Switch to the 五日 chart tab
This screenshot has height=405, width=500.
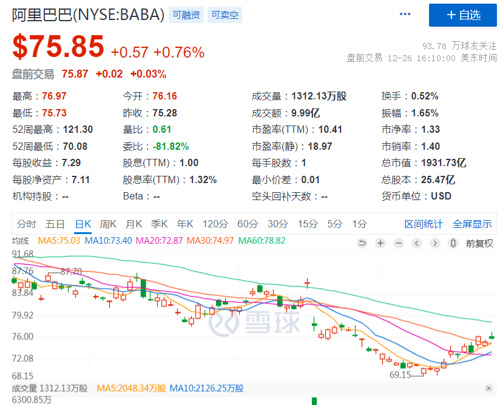click(55, 224)
